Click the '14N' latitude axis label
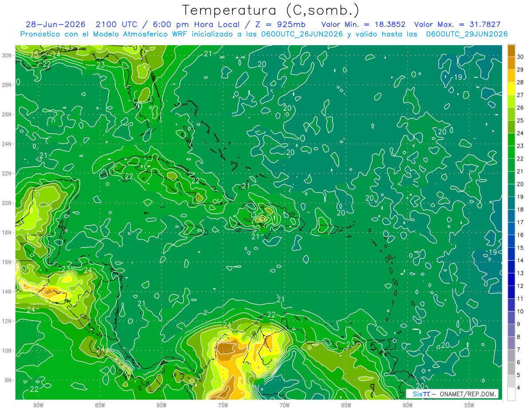Image resolution: width=532 pixels, height=411 pixels. 8,292
